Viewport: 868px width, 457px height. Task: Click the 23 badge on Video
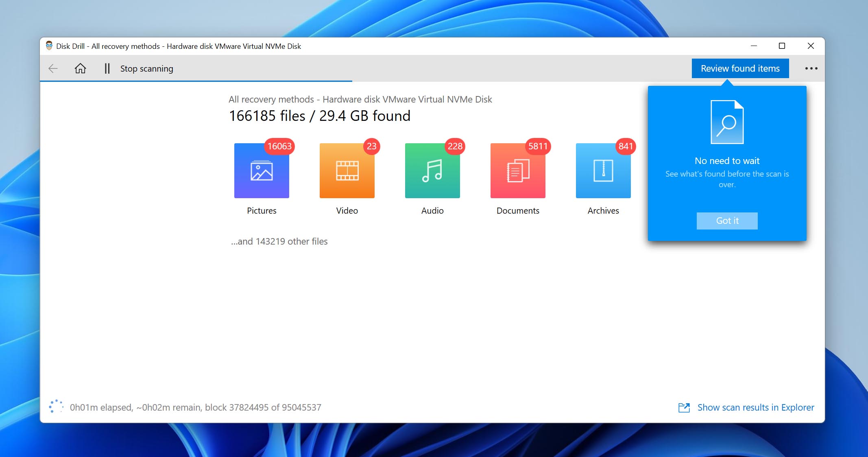[x=371, y=146]
